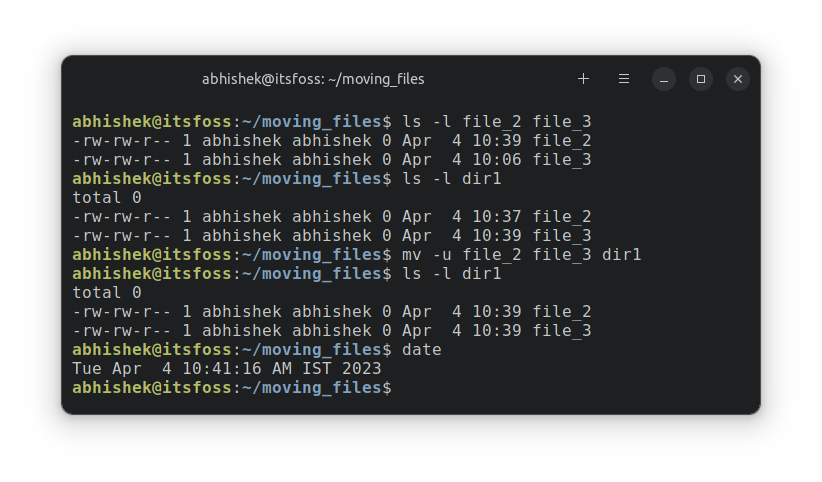Screen dimensions: 822x482
Task: Click the first 'ls -l dir1' command
Action: [x=451, y=179]
